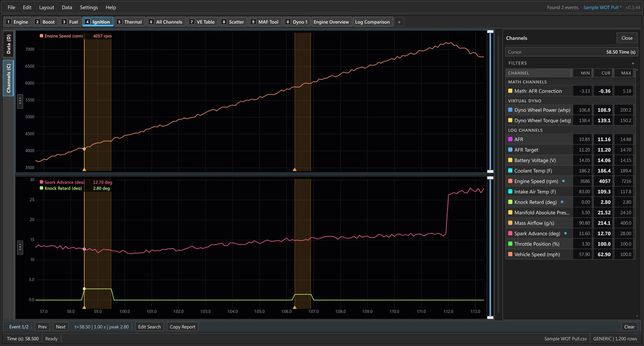The height and width of the screenshot is (346, 644).
Task: Open the Edit menu
Action: pyautogui.click(x=27, y=7)
